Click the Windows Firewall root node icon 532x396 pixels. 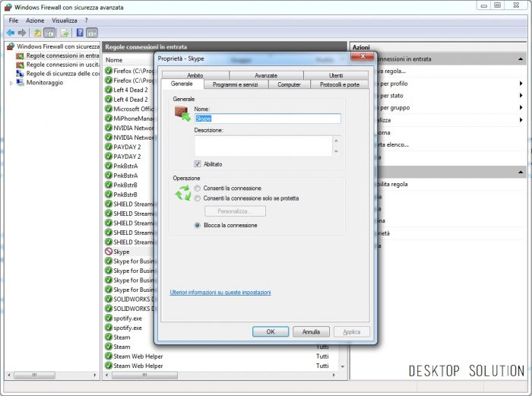click(x=11, y=46)
